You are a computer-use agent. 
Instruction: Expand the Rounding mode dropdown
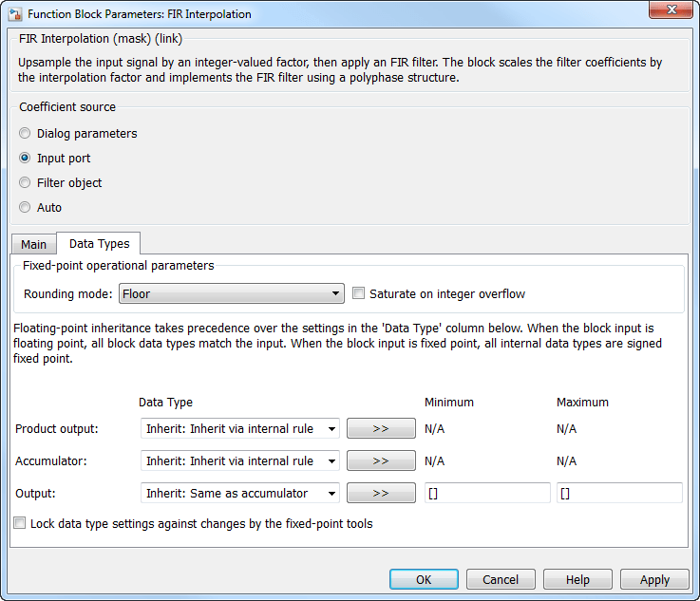click(x=232, y=294)
